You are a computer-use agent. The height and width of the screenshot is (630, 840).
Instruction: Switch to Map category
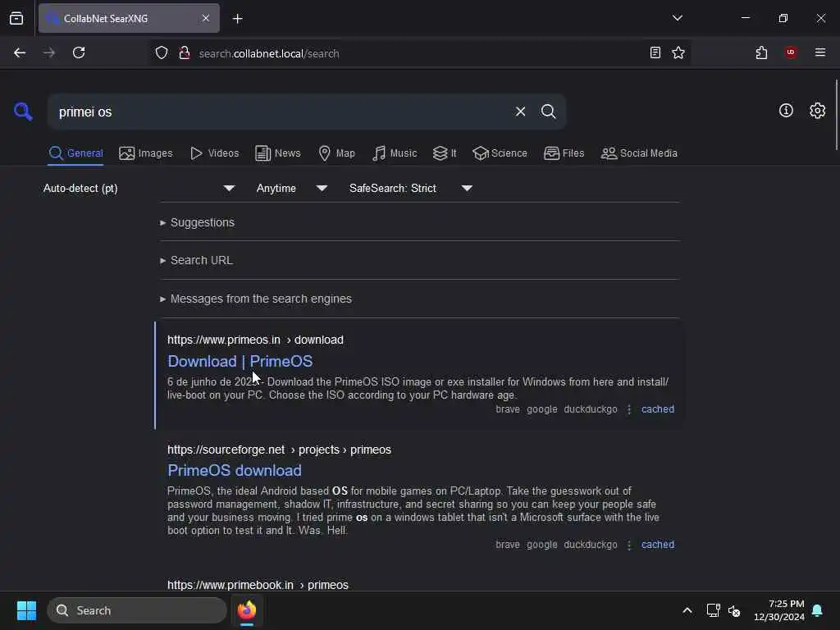click(x=336, y=153)
